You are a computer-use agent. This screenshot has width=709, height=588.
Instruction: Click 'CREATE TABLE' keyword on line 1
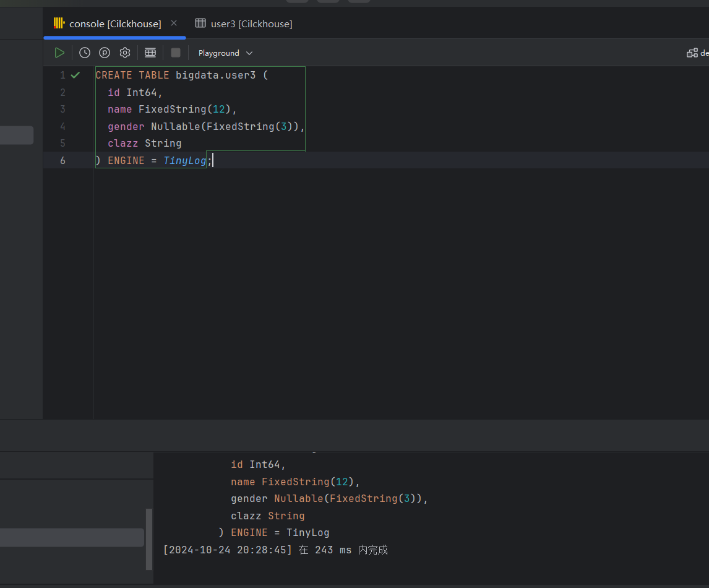pyautogui.click(x=132, y=75)
